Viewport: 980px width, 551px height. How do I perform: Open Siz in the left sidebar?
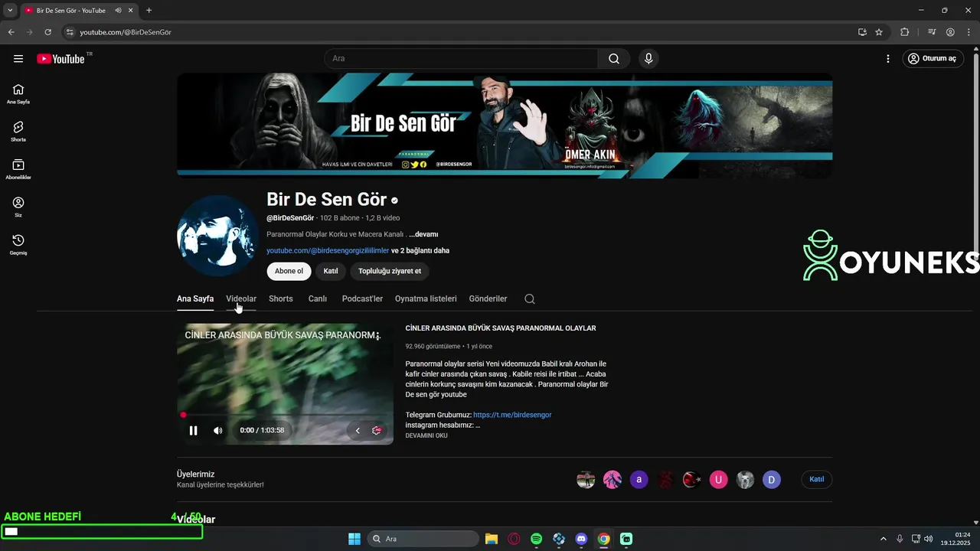coord(18,207)
